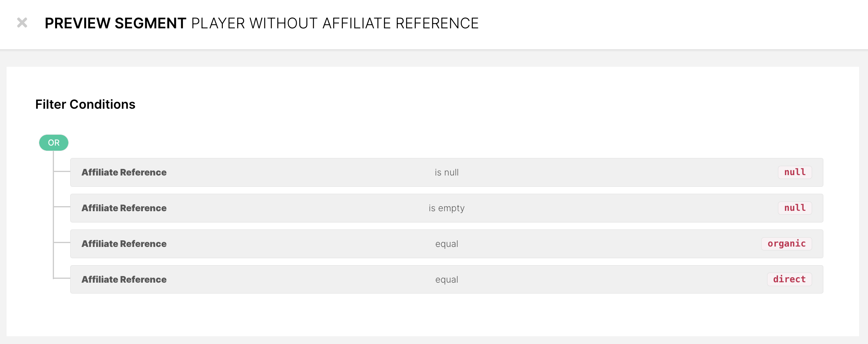The image size is (868, 344).
Task: Click "equal" operator in the direct row
Action: [446, 280]
